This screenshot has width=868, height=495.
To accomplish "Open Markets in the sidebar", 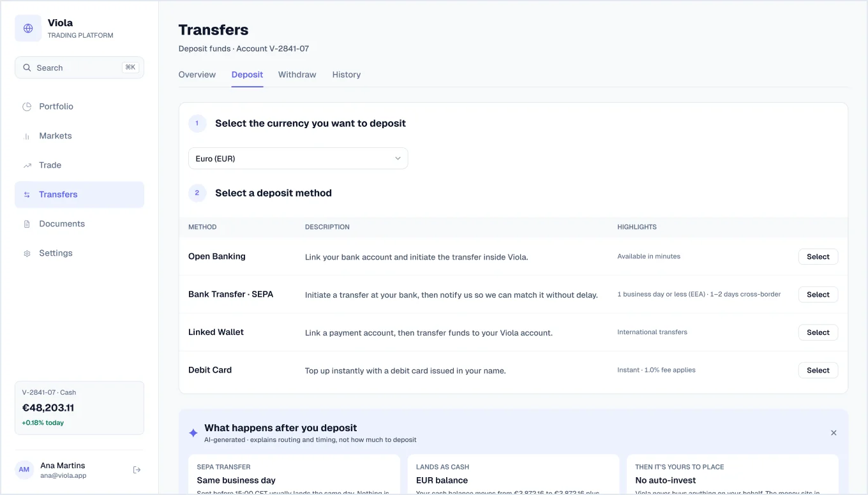I will tap(79, 136).
